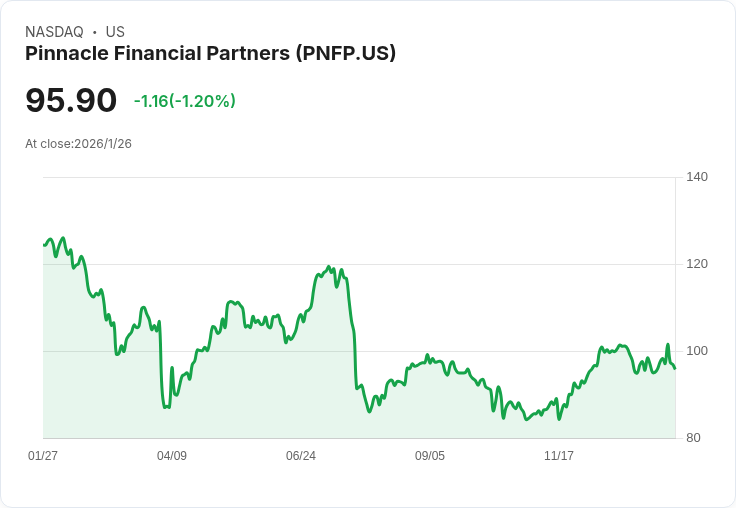Select the 09/05 date on x-axis
Image resolution: width=736 pixels, height=508 pixels.
point(430,456)
